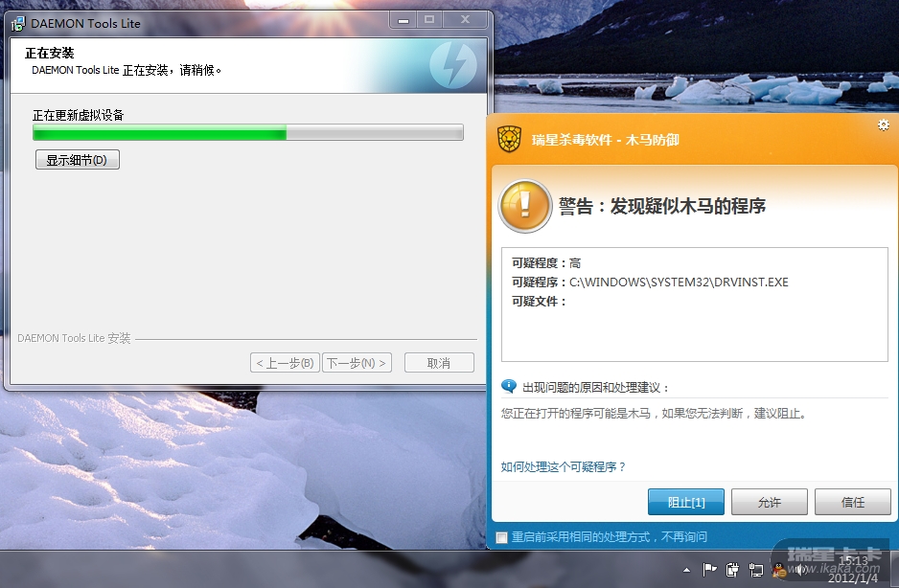
Task: Click the power plug battery tray icon
Action: 732,569
